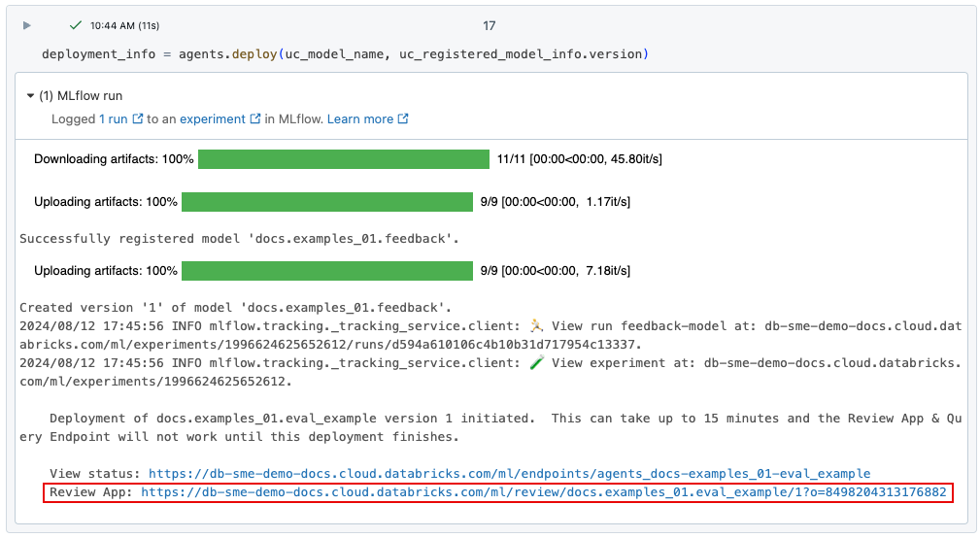Click the green checkmark status icon
The height and width of the screenshot is (538, 980).
coord(76,25)
